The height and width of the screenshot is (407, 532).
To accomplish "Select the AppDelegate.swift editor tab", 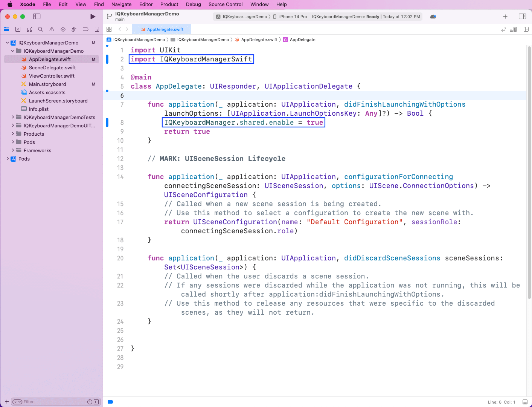I will coord(162,29).
